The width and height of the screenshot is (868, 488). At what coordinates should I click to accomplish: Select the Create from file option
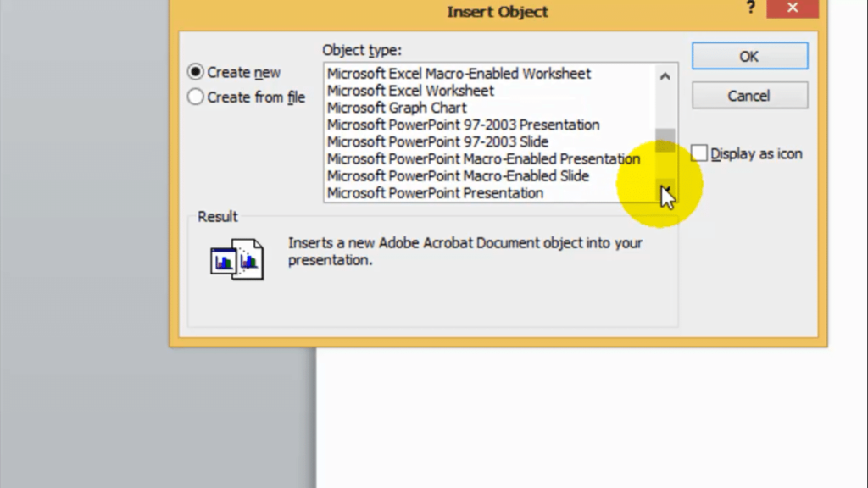coord(196,97)
